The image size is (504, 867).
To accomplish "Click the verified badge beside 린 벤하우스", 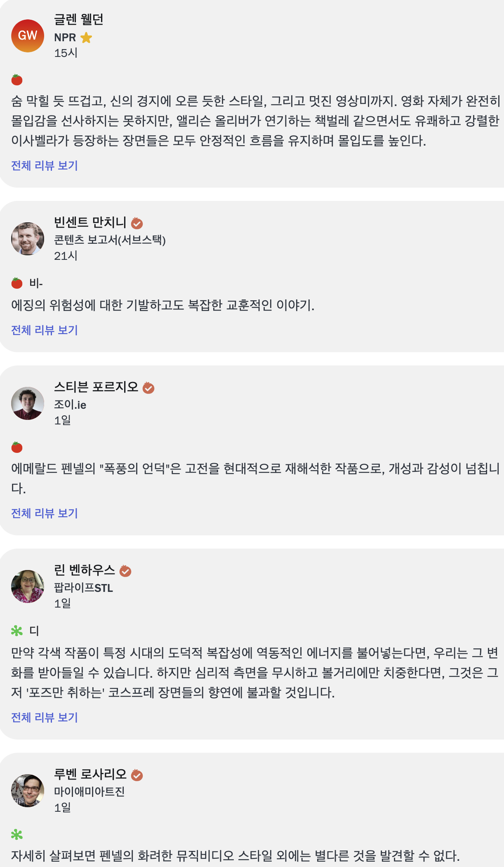I will pyautogui.click(x=125, y=571).
